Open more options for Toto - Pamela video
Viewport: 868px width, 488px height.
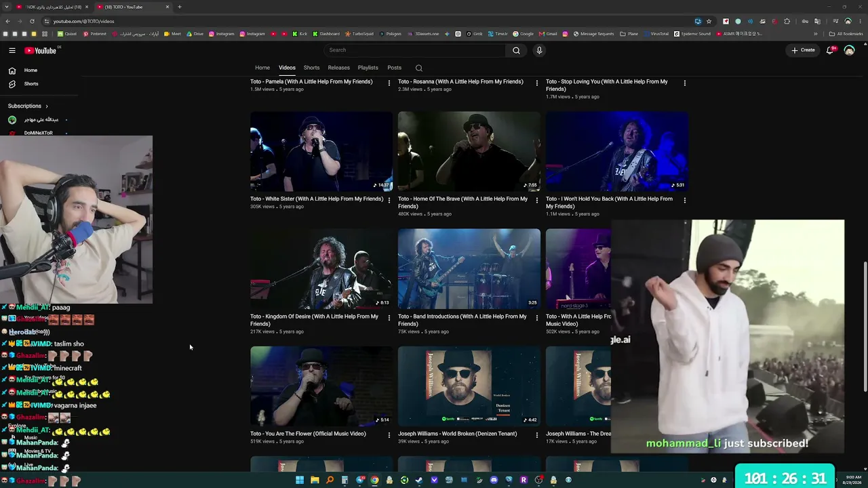point(389,83)
